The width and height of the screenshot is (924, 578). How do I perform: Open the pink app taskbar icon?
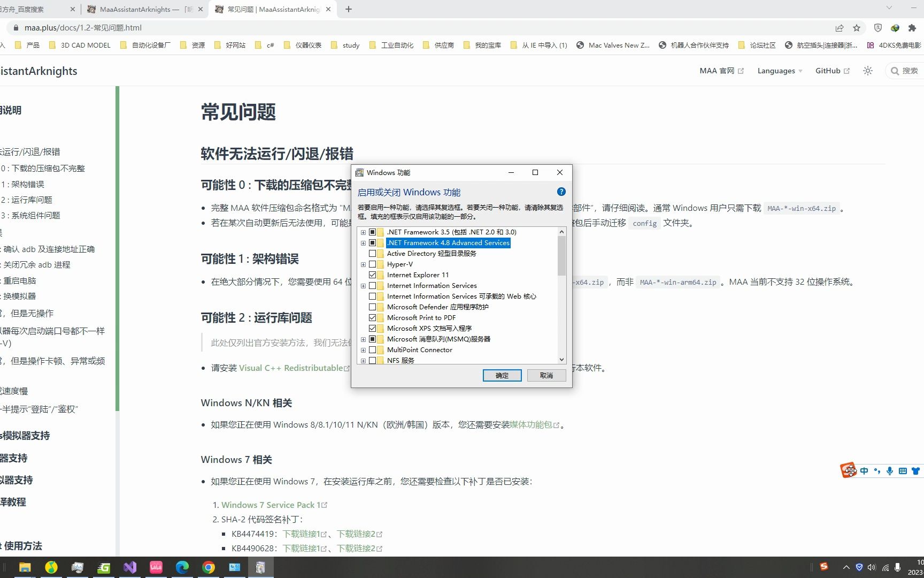(x=156, y=567)
